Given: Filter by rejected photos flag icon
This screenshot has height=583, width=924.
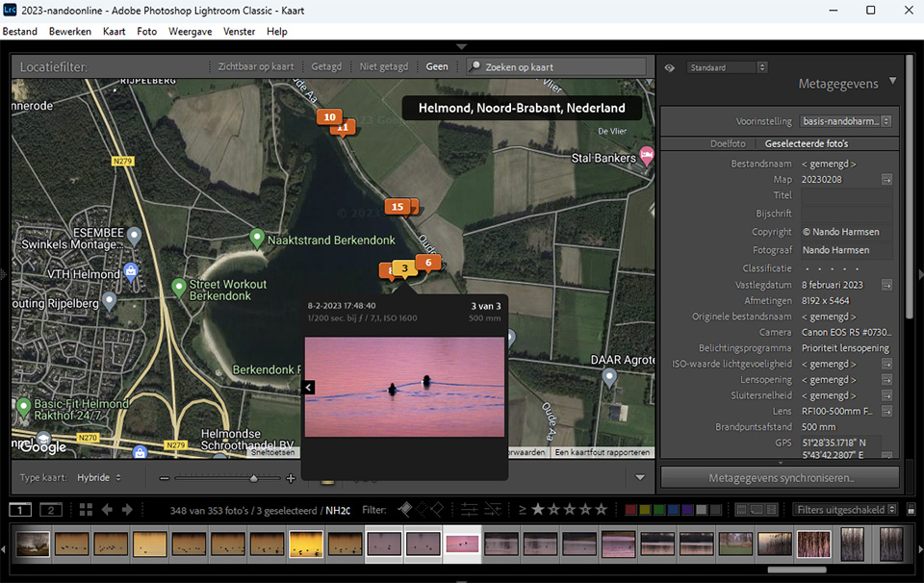Looking at the screenshot, I should tap(437, 509).
